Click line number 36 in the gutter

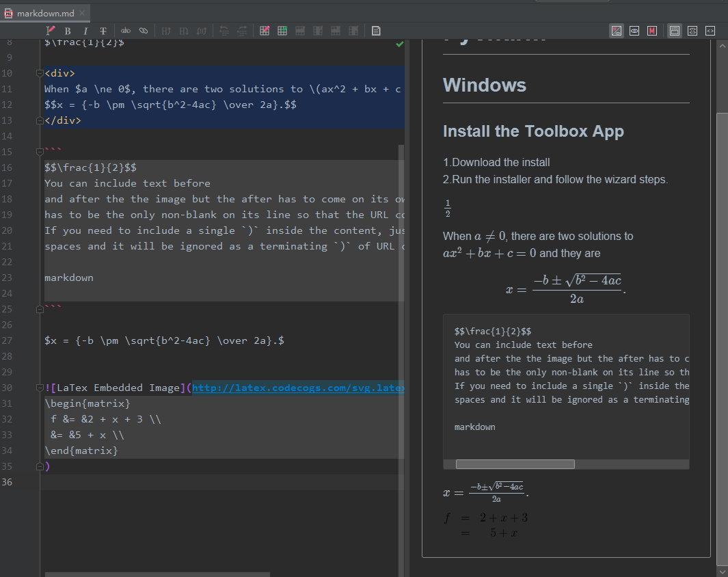pos(7,482)
